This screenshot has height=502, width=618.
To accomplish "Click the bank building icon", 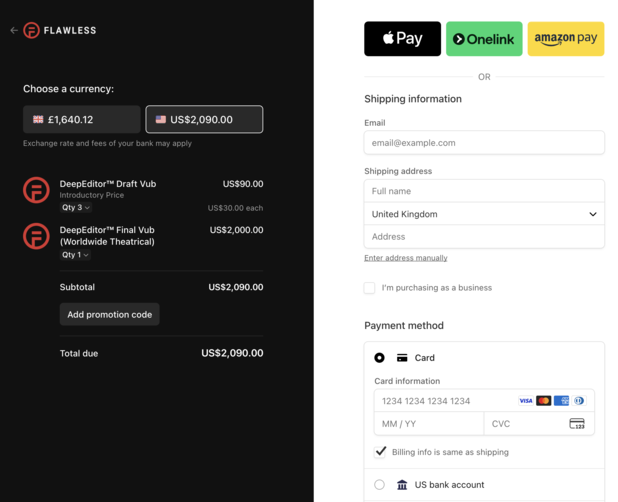I will [x=402, y=485].
